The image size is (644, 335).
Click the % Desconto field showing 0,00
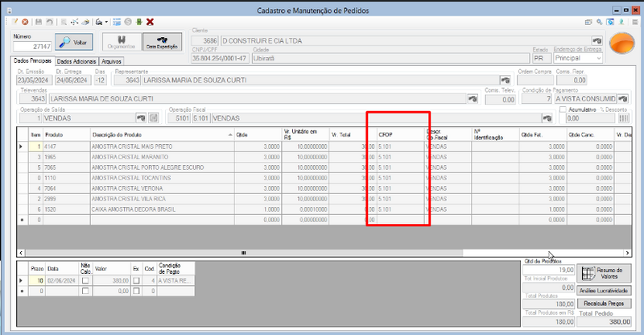click(591, 118)
